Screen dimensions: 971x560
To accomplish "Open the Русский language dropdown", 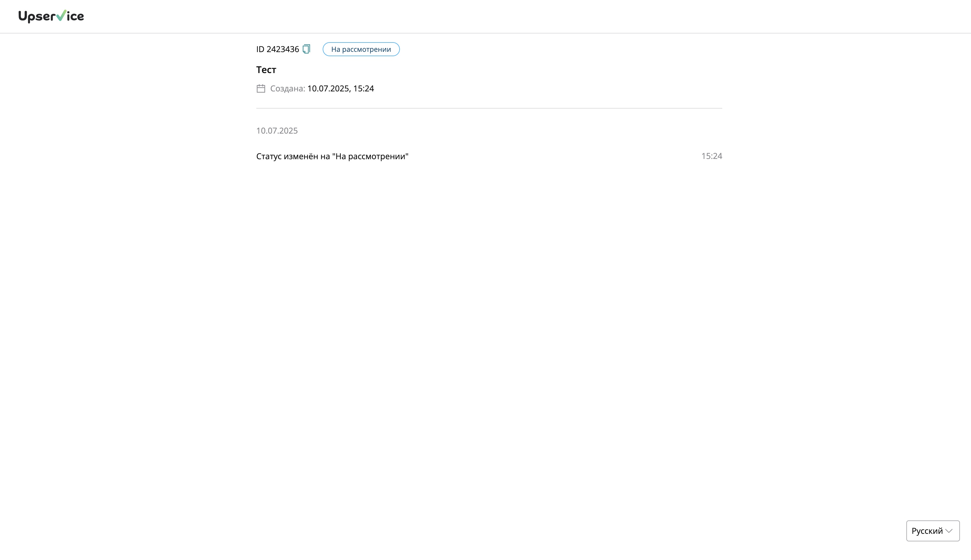I will (933, 531).
